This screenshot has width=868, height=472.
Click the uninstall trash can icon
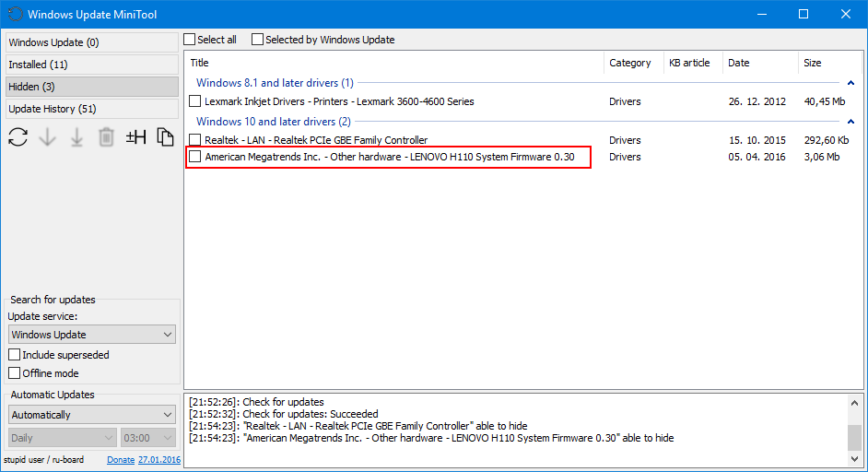pyautogui.click(x=106, y=136)
